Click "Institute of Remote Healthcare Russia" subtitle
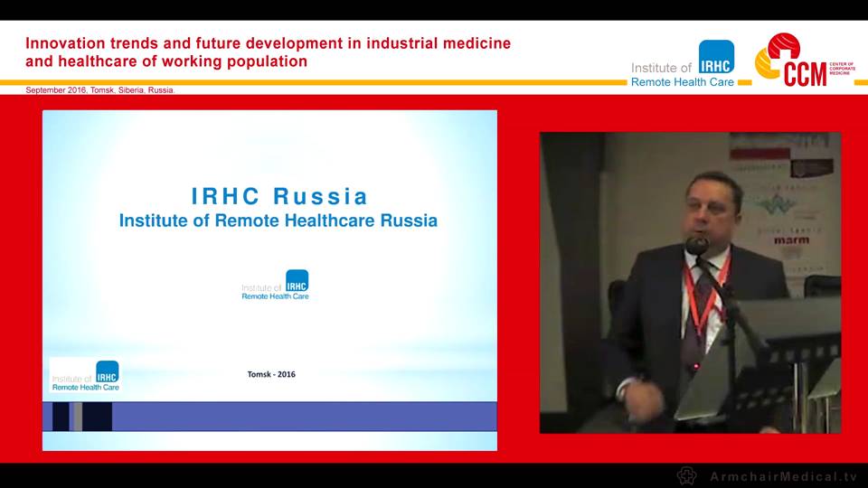 (x=278, y=221)
